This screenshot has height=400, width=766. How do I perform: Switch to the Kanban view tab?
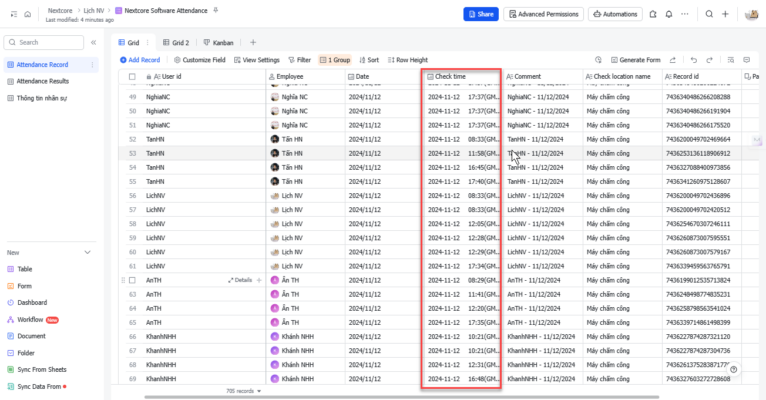tap(219, 43)
